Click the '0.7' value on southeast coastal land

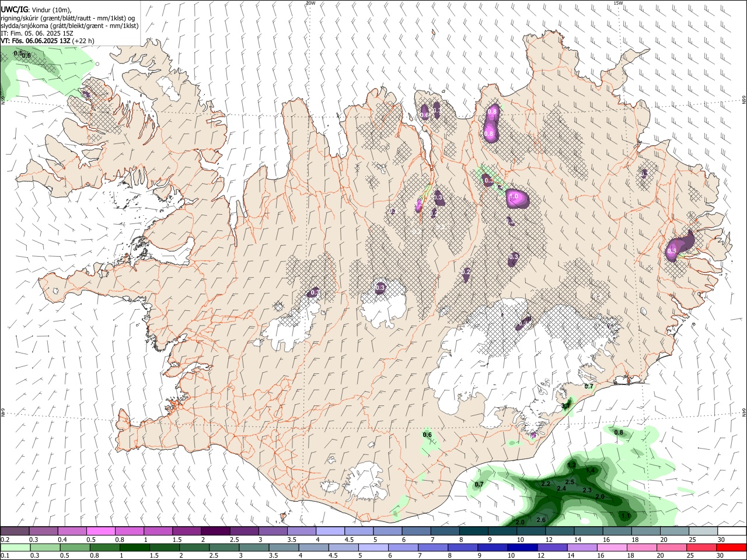click(589, 387)
